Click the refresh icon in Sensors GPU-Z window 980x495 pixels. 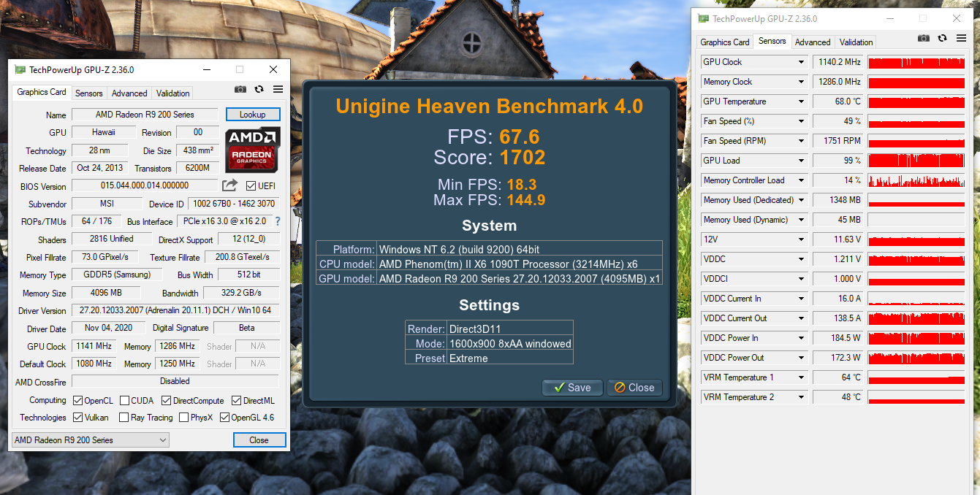[x=943, y=38]
